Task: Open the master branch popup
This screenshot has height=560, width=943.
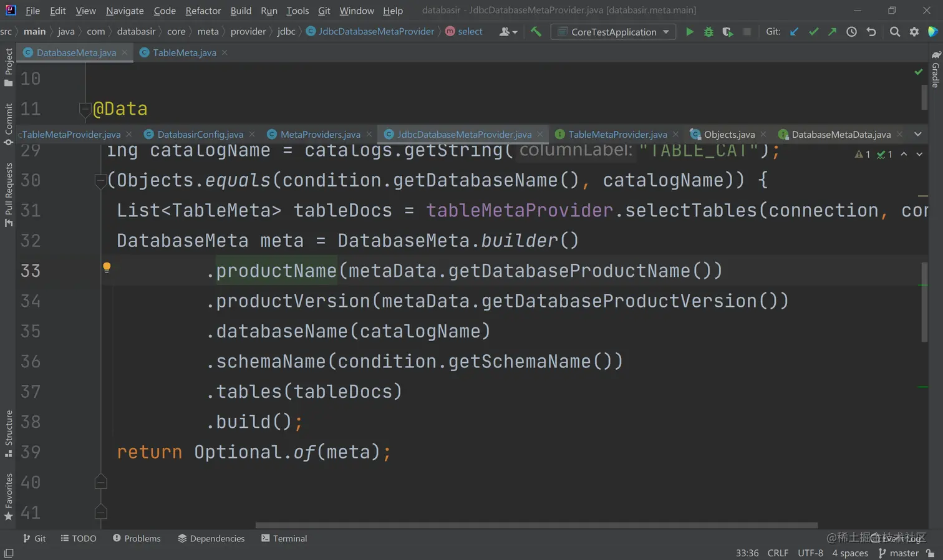Action: tap(899, 553)
